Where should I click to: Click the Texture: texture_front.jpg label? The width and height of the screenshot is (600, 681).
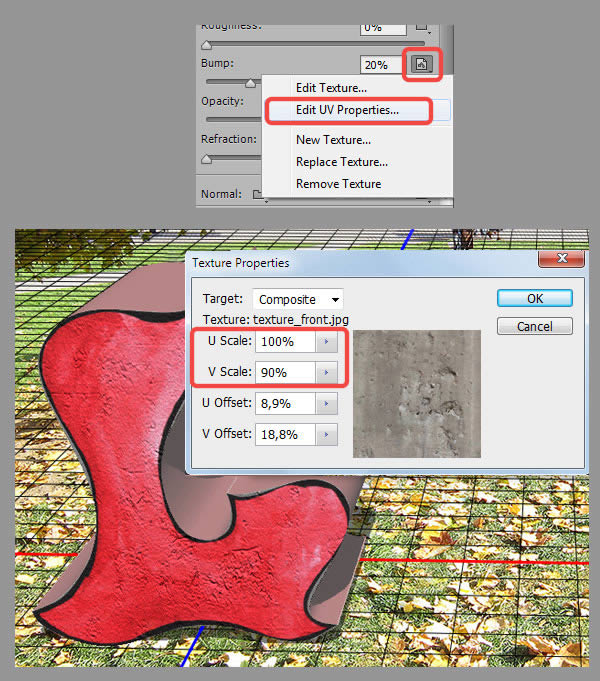pos(275,320)
